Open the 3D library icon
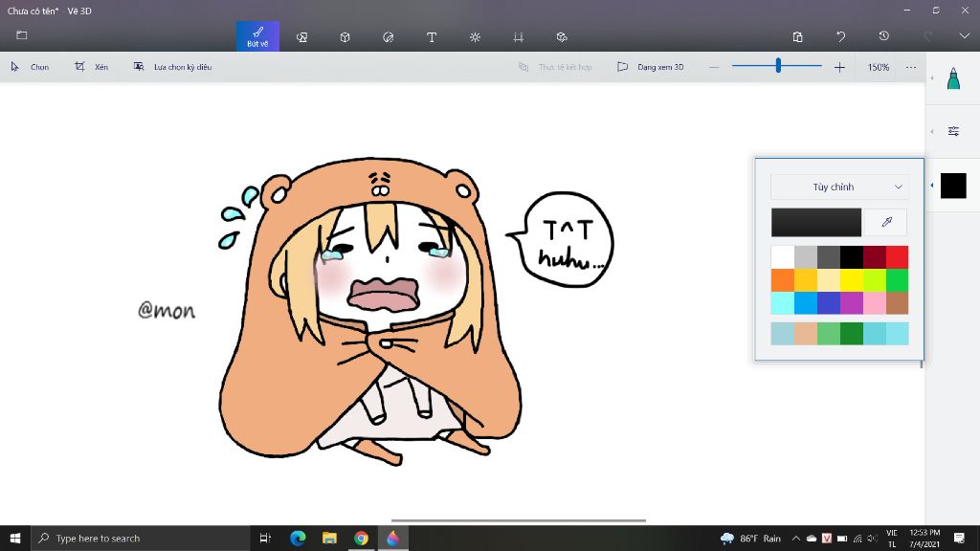Viewport: 980px width, 551px height. coord(562,37)
